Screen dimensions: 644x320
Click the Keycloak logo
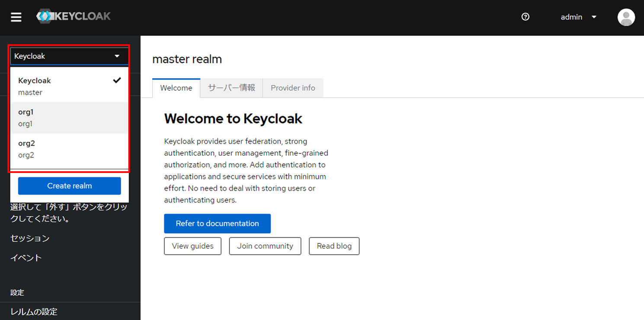pyautogui.click(x=74, y=17)
